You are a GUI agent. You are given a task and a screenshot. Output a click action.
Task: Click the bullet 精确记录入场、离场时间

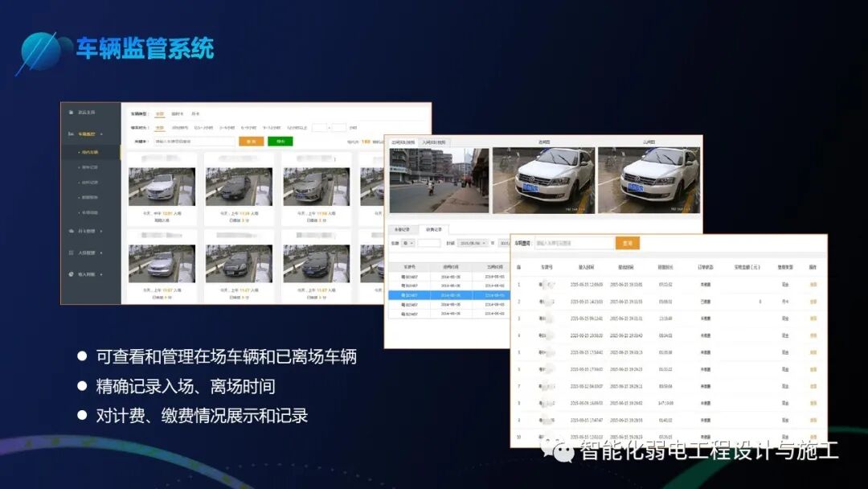click(x=186, y=386)
